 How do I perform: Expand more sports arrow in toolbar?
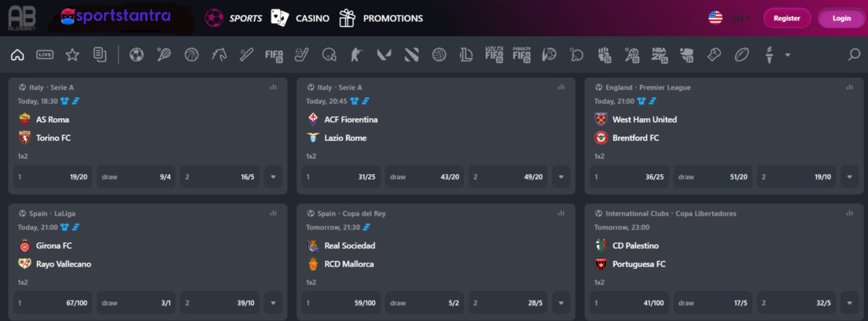click(788, 55)
